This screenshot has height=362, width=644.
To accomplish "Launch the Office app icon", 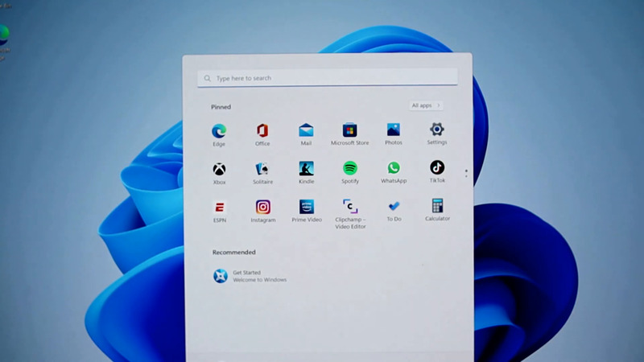I will [262, 131].
